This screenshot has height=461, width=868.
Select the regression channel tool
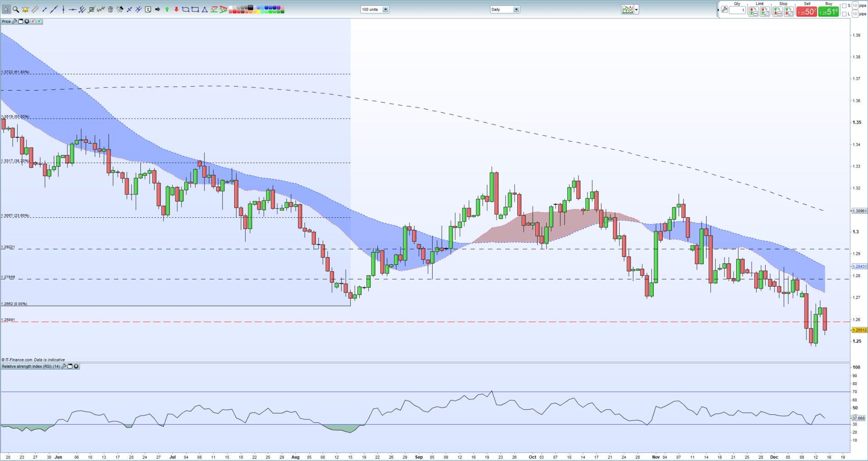pos(101,10)
